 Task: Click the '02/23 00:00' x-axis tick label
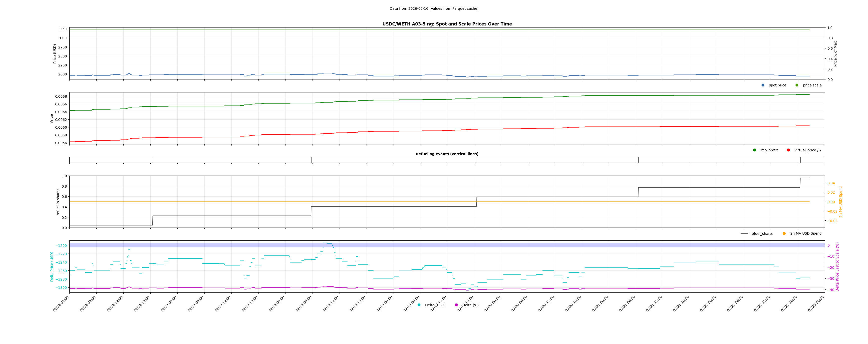click(x=817, y=303)
